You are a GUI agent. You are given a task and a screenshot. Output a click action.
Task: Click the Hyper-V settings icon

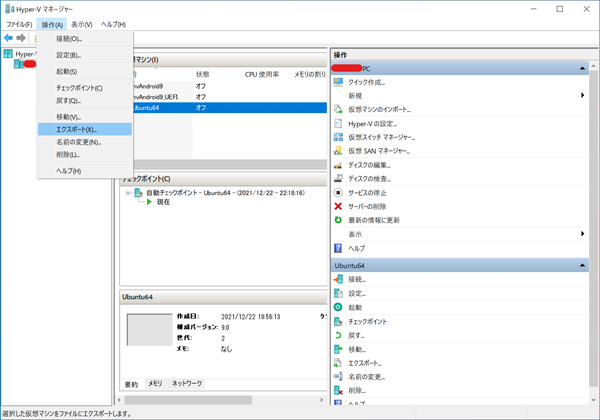point(338,124)
